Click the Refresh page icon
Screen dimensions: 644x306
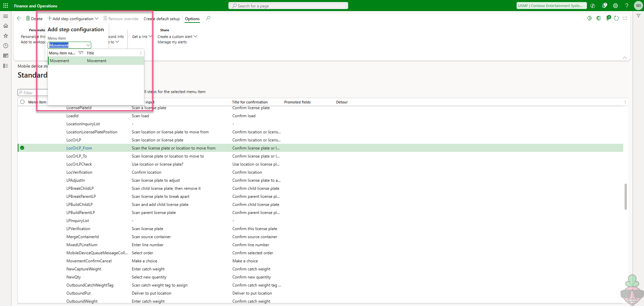(616, 18)
